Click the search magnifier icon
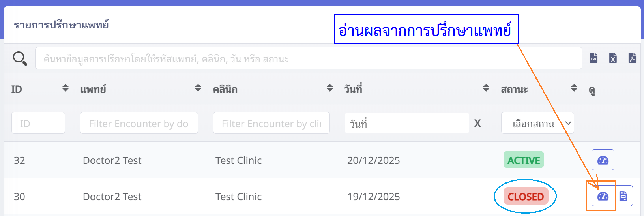This screenshot has width=644, height=216. point(20,58)
